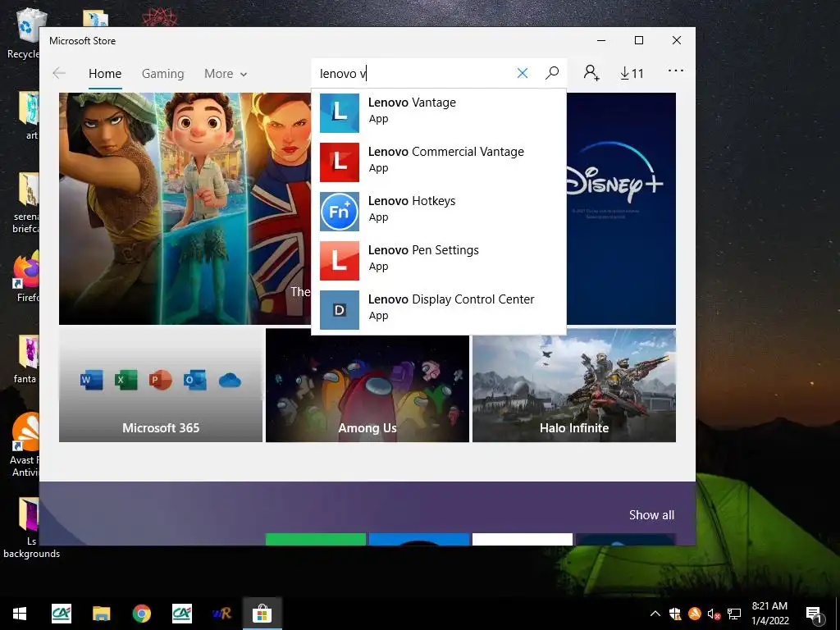Open the Home tab
Viewport: 840px width, 630px height.
pos(105,73)
